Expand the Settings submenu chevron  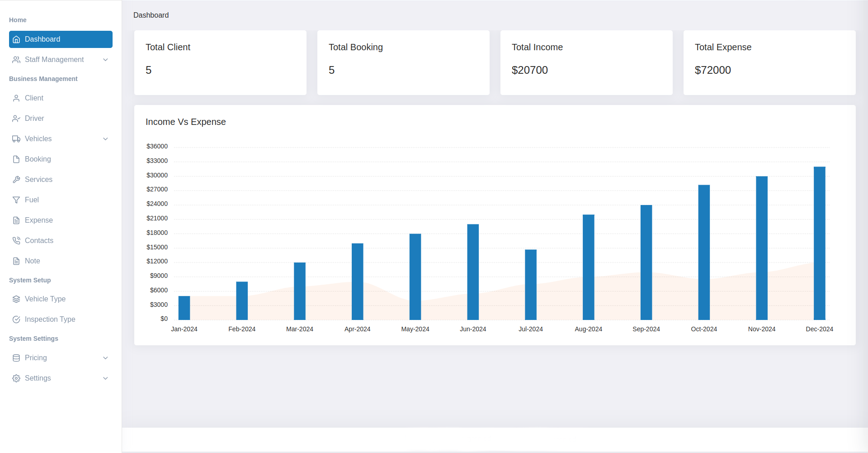(x=105, y=378)
